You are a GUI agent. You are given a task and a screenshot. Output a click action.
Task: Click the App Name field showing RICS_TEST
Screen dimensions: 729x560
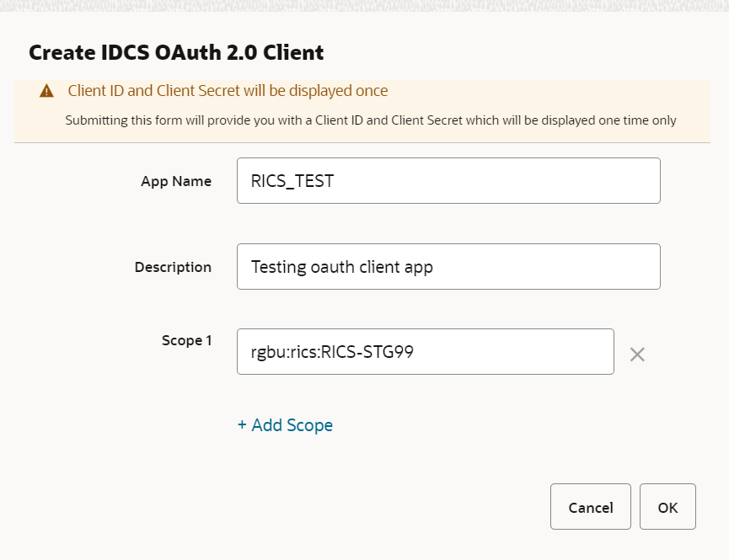(x=448, y=180)
